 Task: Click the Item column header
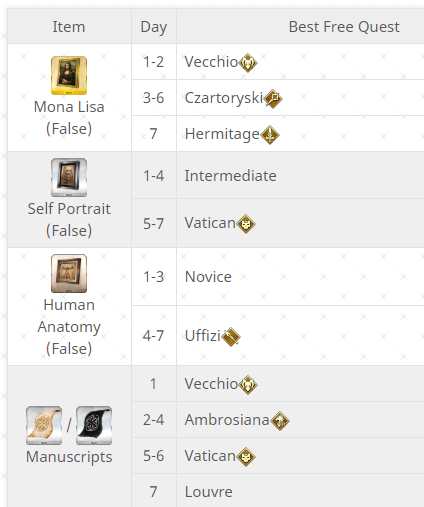(69, 27)
